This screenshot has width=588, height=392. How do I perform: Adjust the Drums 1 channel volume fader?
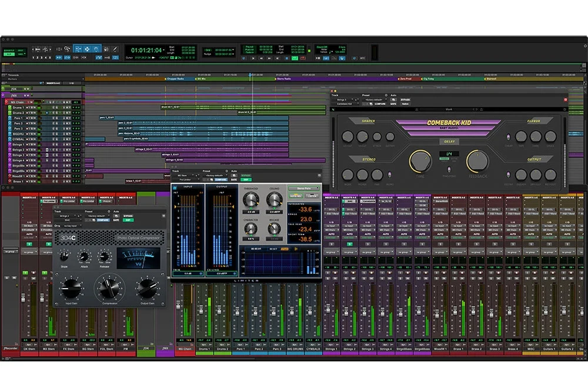click(x=202, y=310)
